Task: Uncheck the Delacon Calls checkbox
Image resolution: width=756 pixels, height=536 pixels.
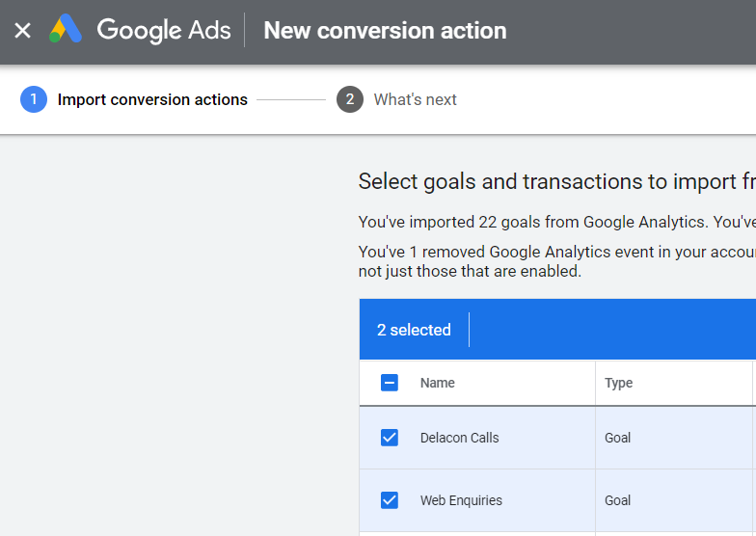Action: (390, 438)
